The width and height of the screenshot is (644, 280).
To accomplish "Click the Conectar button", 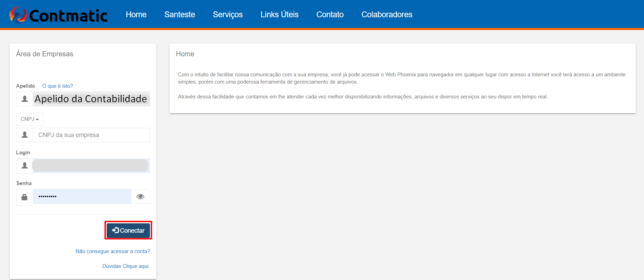I will [x=128, y=230].
